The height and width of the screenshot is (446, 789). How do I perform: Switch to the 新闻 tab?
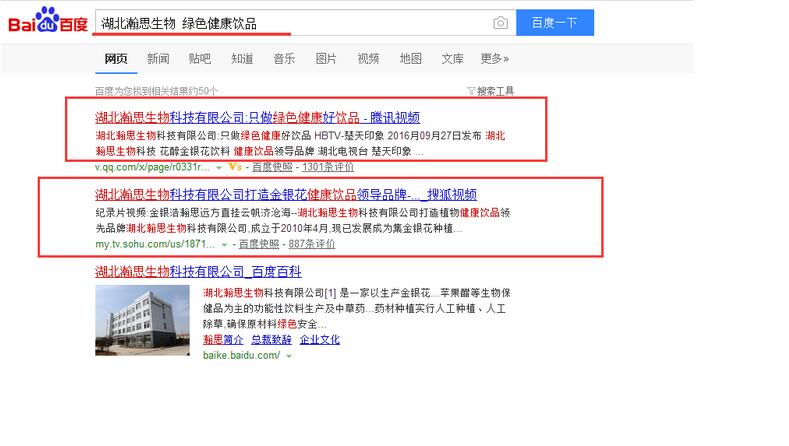(157, 59)
